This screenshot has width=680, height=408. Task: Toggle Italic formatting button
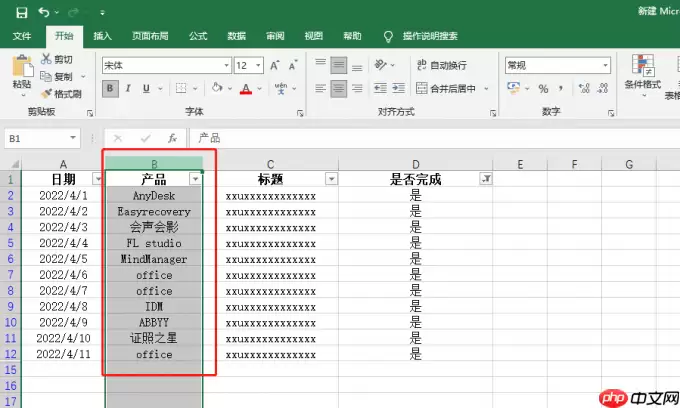[x=128, y=88]
